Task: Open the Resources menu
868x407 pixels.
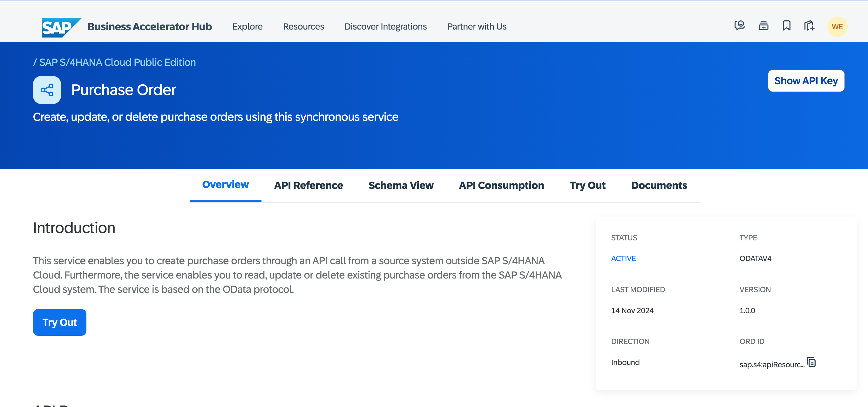Action: pos(303,27)
